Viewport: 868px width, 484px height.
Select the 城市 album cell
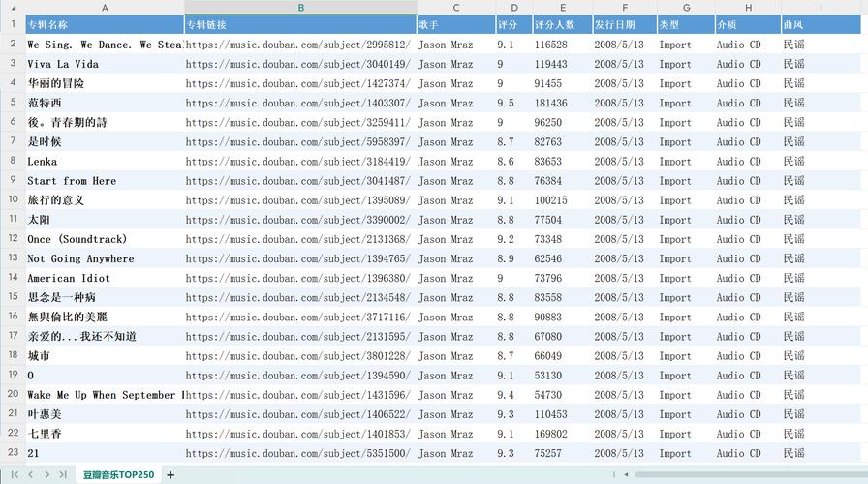(x=105, y=356)
